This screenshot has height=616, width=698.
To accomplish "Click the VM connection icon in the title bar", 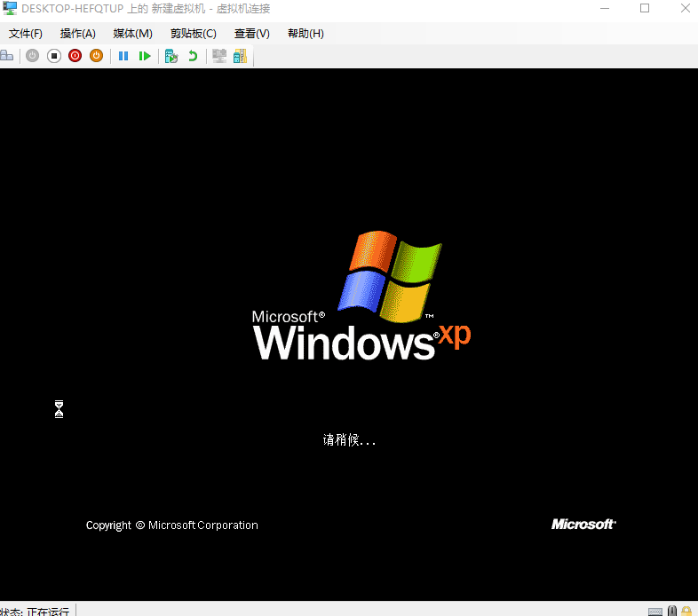I will [10, 8].
